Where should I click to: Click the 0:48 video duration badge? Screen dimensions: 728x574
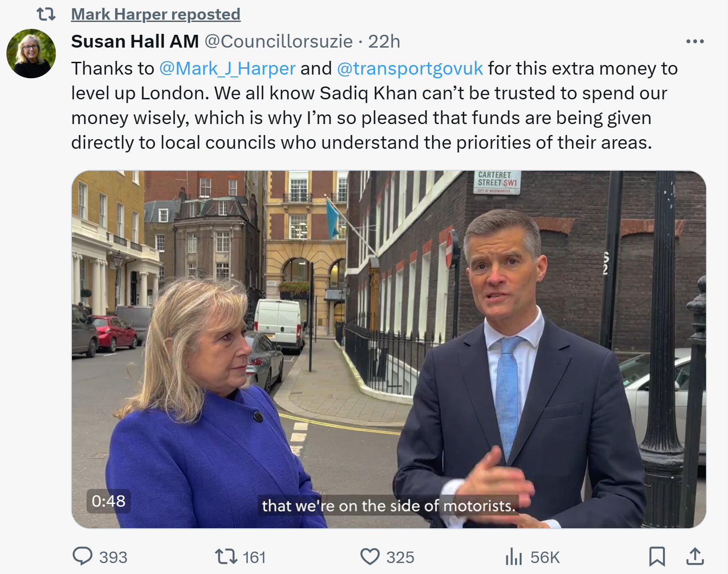pos(109,501)
